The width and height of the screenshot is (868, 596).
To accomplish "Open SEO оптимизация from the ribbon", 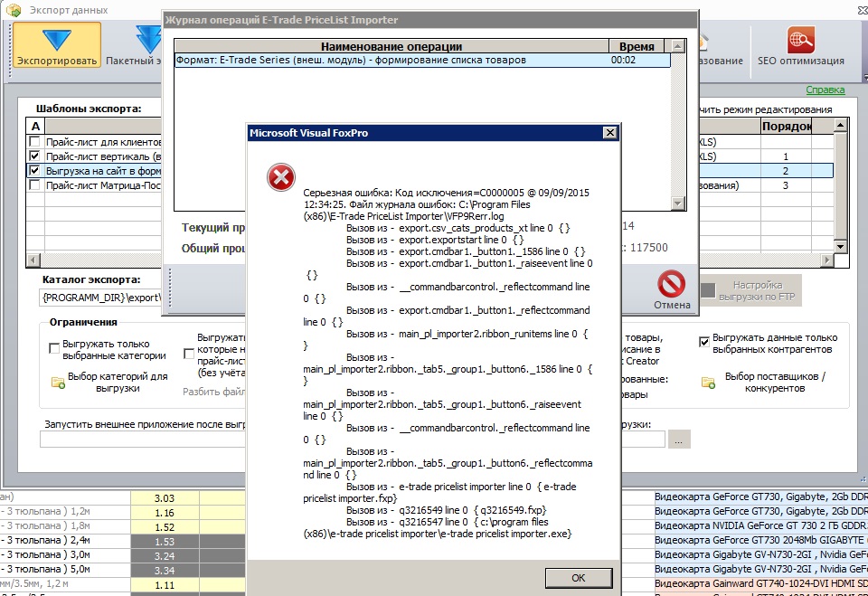I will click(x=800, y=48).
